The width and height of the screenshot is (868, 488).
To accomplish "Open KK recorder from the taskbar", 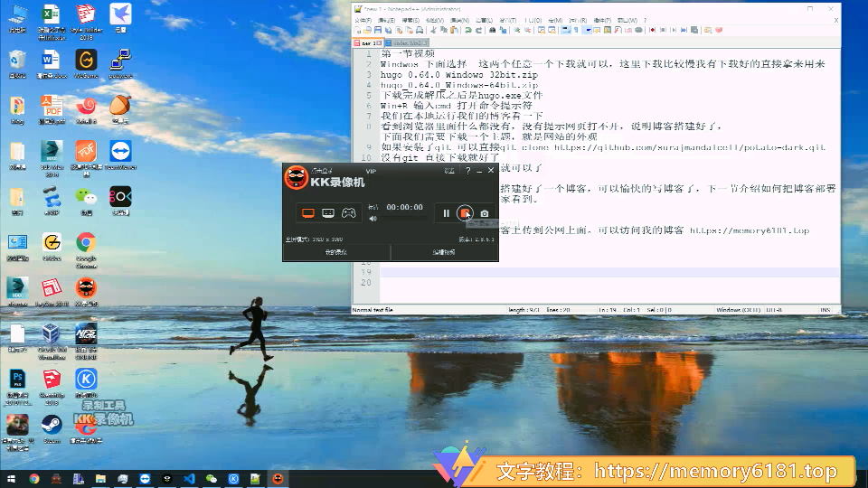I will point(278,479).
